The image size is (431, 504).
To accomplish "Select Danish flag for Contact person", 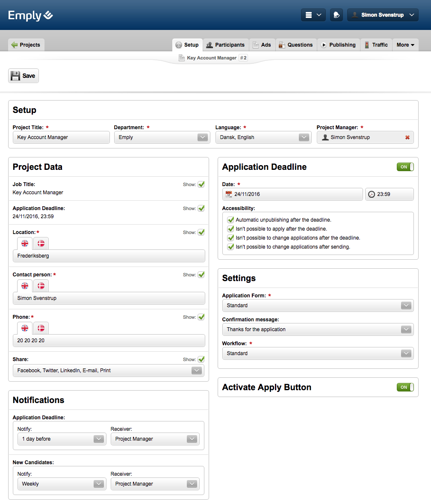I will [41, 286].
